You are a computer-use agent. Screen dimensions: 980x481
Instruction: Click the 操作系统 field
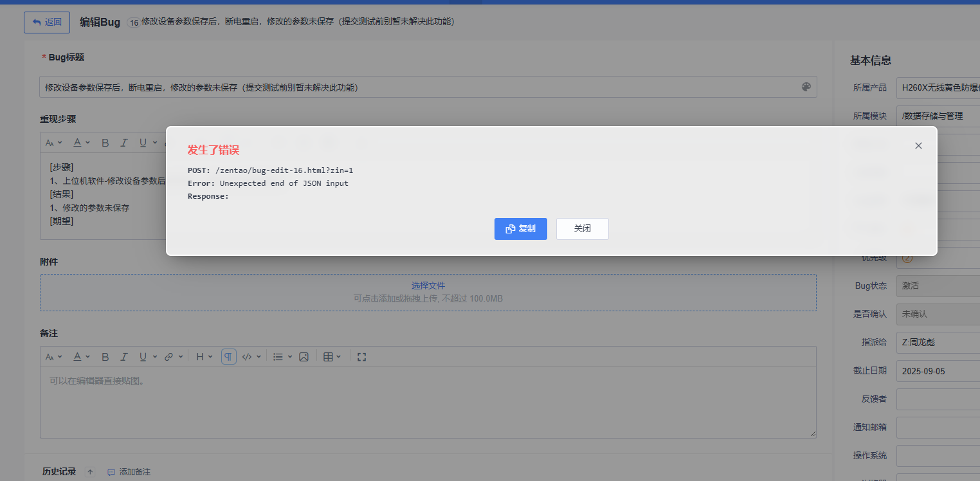(x=938, y=455)
